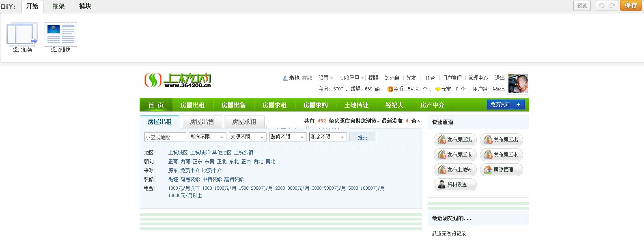Click the 提交 submit button

(x=362, y=137)
